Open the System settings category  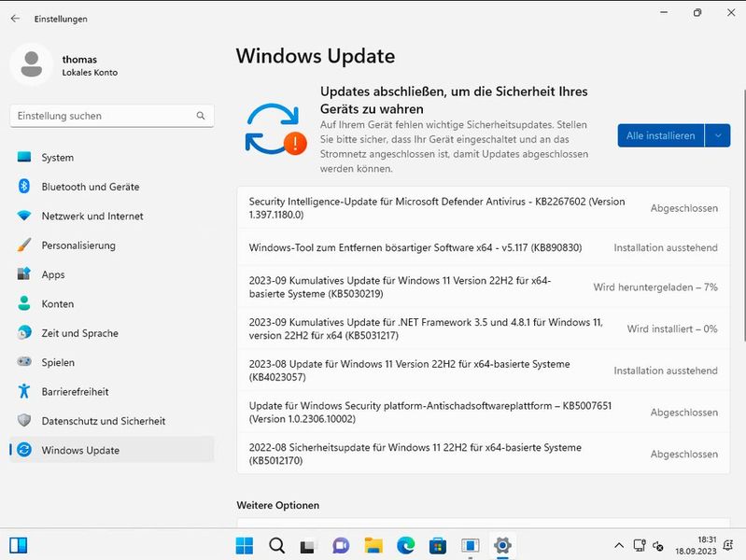click(x=112, y=158)
